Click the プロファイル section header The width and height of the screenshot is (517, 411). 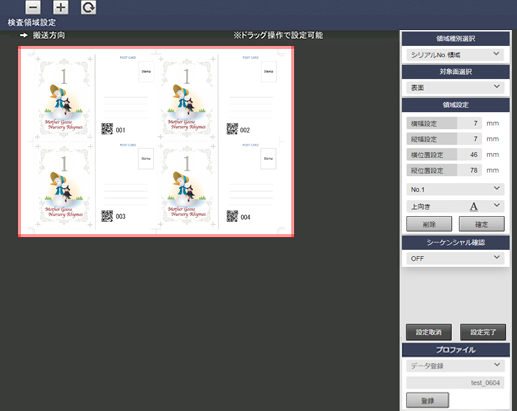tap(456, 350)
